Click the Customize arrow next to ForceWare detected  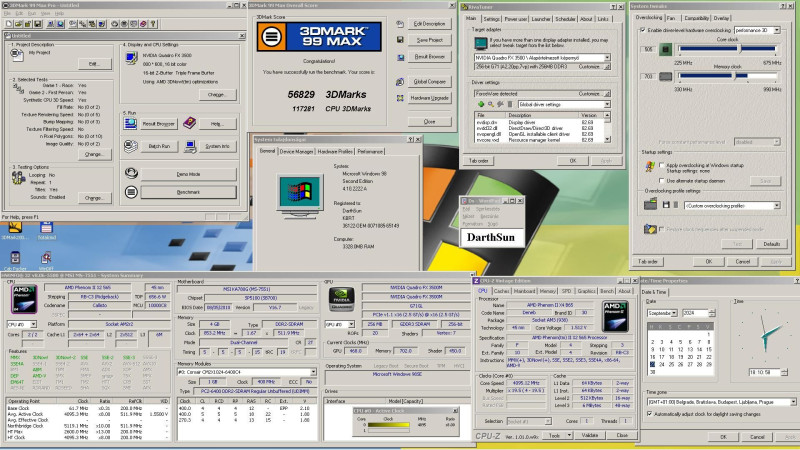click(x=607, y=94)
